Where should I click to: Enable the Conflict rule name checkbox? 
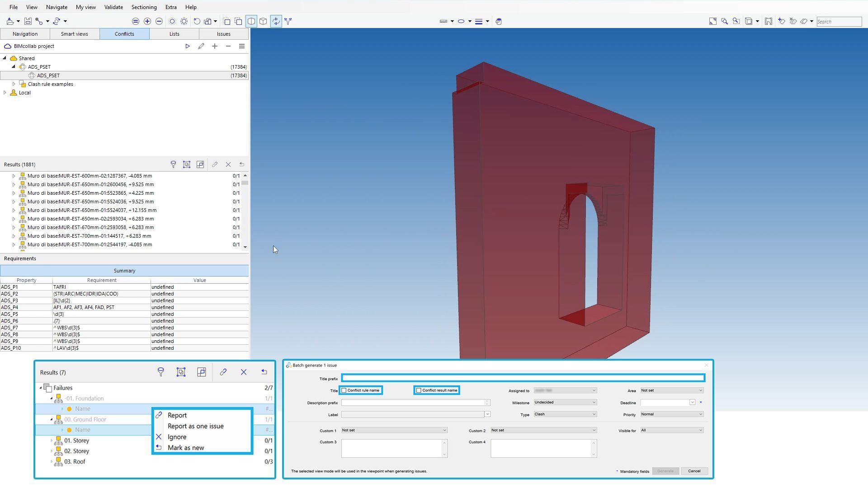pyautogui.click(x=344, y=390)
